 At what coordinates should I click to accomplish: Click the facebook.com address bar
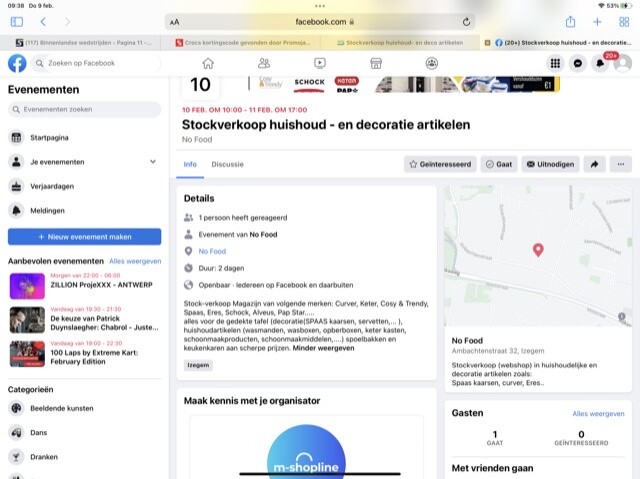click(x=320, y=22)
